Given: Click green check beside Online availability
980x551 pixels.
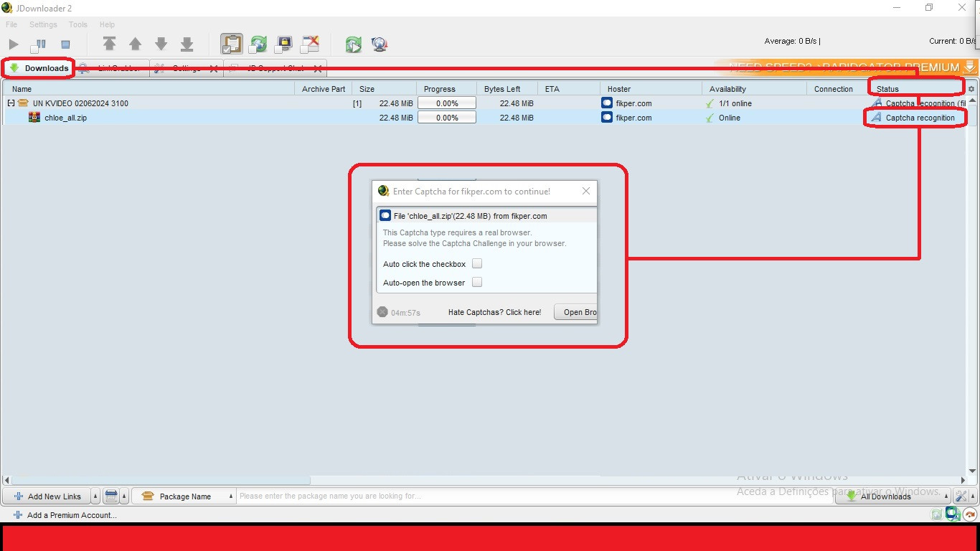Looking at the screenshot, I should tap(710, 118).
